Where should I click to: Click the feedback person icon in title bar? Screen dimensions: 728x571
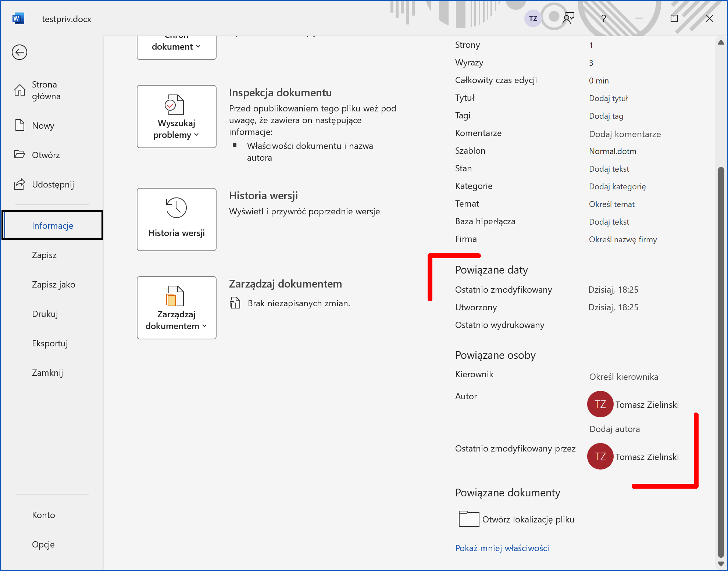(568, 18)
